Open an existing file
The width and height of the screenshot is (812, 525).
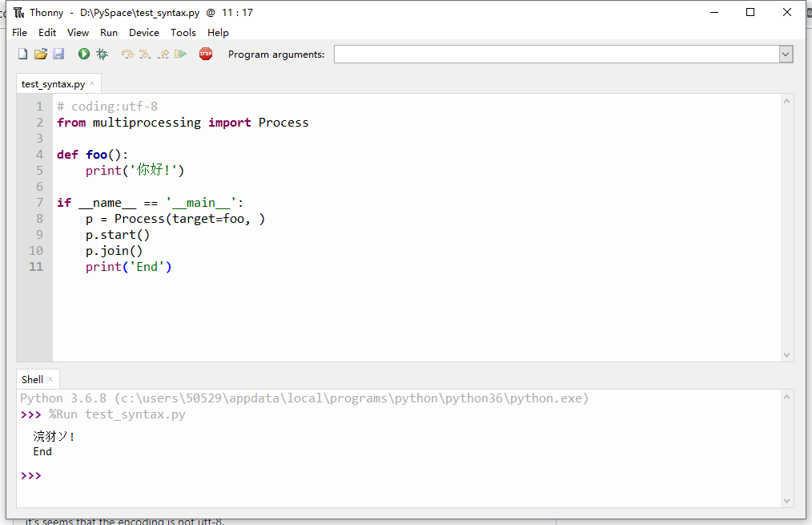click(x=40, y=54)
